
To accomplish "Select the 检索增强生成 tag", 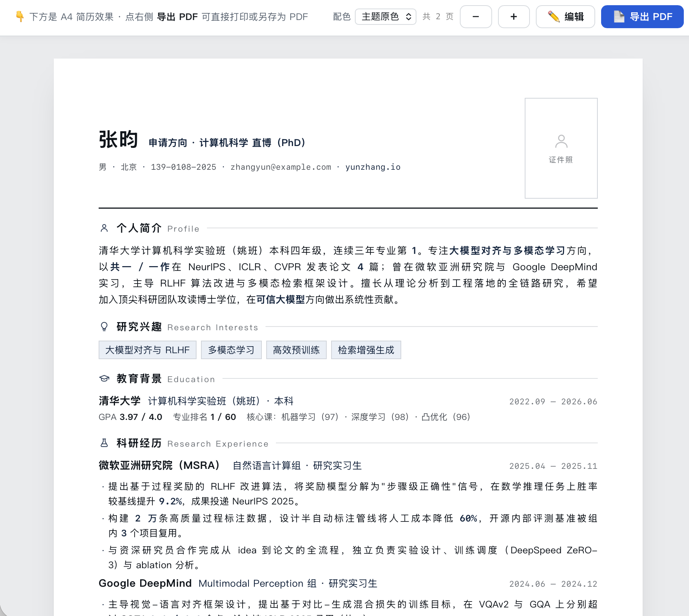I will [366, 350].
